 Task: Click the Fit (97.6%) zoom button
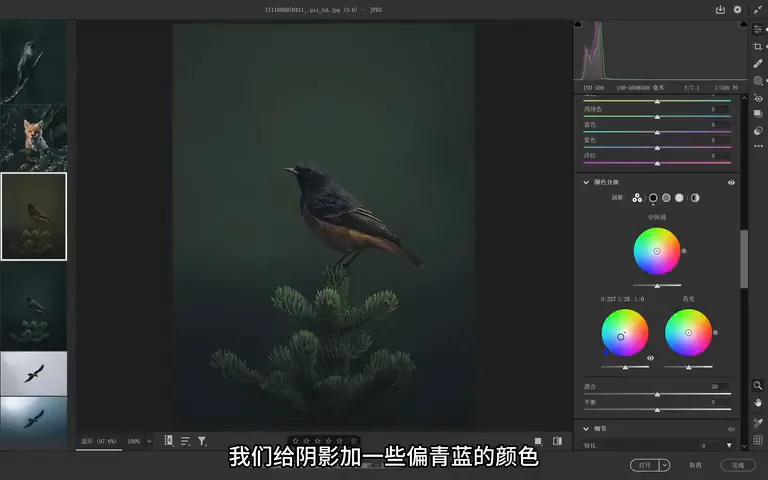tap(98, 441)
